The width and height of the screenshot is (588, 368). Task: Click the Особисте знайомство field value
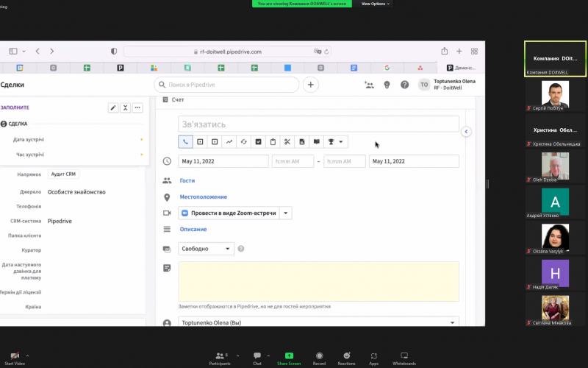coord(76,192)
